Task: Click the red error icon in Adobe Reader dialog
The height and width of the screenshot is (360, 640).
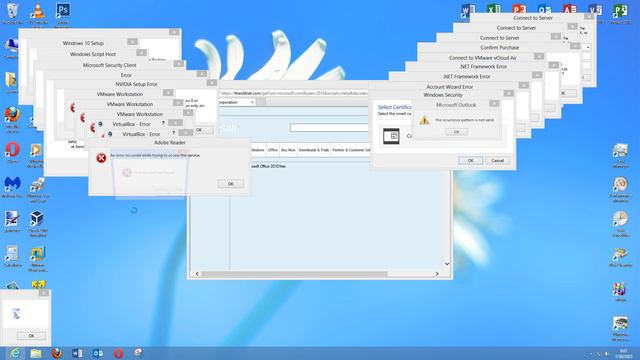Action: point(101,158)
